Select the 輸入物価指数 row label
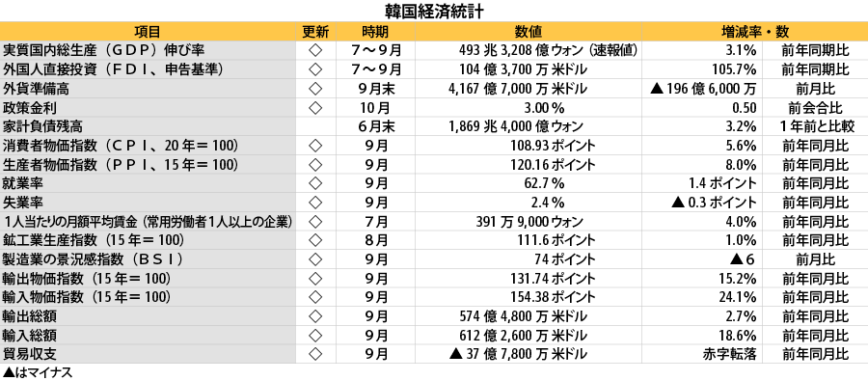 (87, 297)
